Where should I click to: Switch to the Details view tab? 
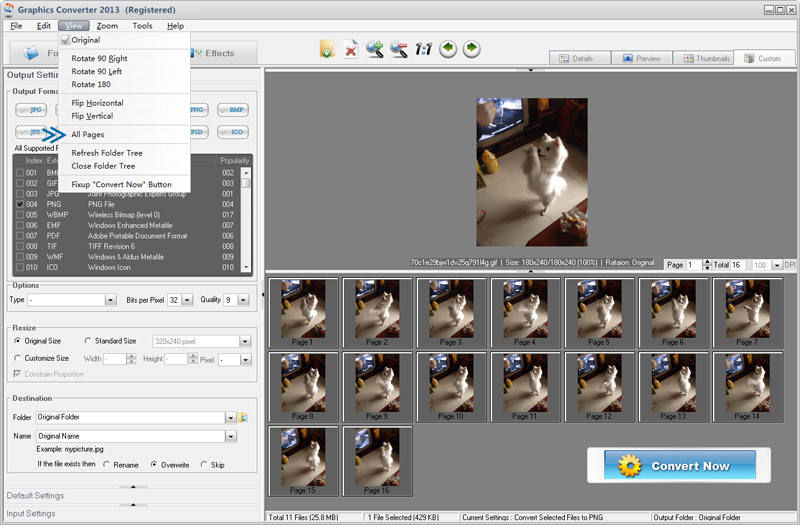(x=580, y=58)
